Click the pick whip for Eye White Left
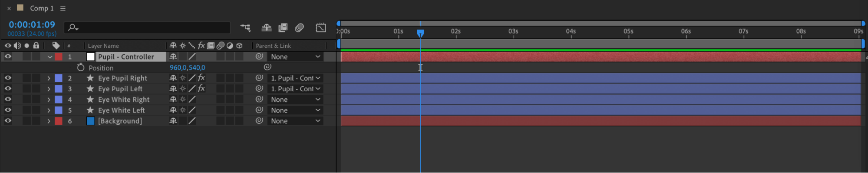Screen dimensions: 868x173 point(259,110)
